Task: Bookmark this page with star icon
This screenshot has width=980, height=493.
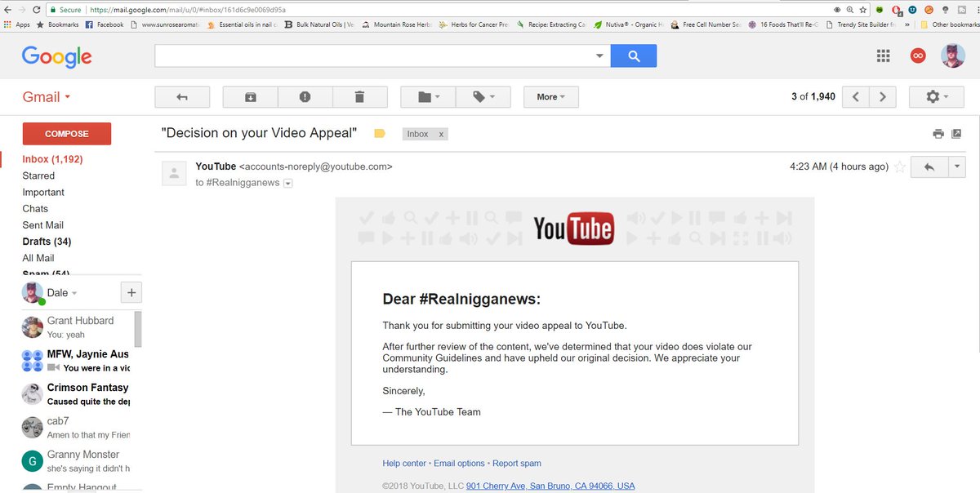Action: tap(862, 10)
